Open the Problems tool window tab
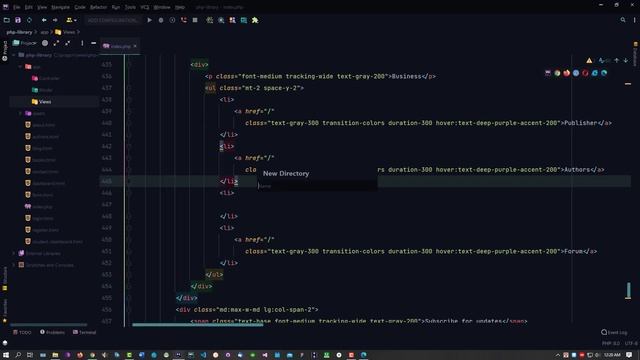 click(x=52, y=332)
